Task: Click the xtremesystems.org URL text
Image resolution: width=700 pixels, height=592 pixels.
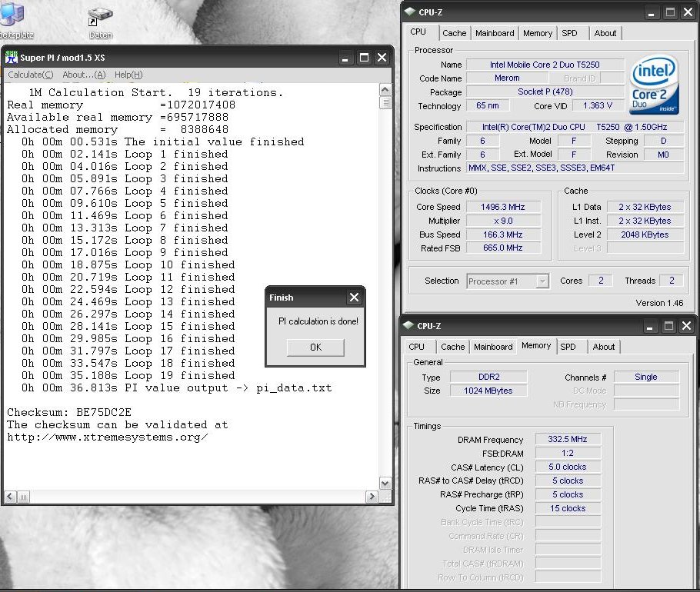Action: (107, 437)
